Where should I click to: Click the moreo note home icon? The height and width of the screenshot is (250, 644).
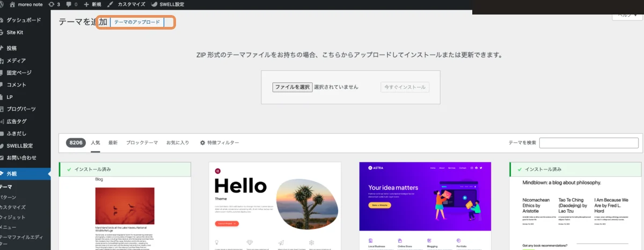coord(12,4)
